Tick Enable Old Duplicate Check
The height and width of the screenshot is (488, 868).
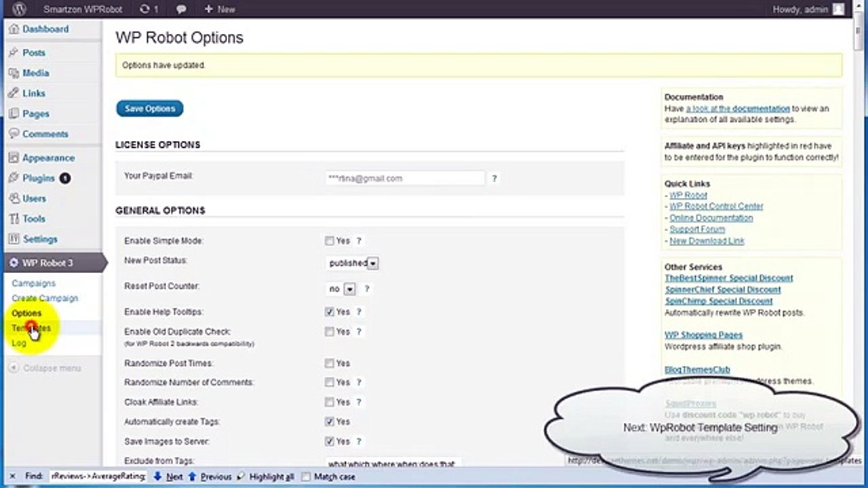pyautogui.click(x=330, y=331)
